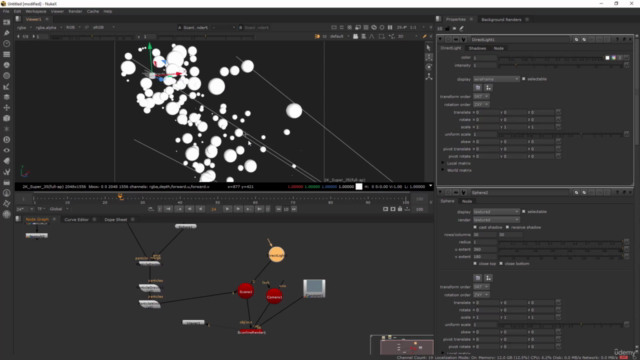Screen dimensions: 640x360
Task: Toggle selectable checkbox in DirectLight1 panel
Action: click(x=524, y=79)
